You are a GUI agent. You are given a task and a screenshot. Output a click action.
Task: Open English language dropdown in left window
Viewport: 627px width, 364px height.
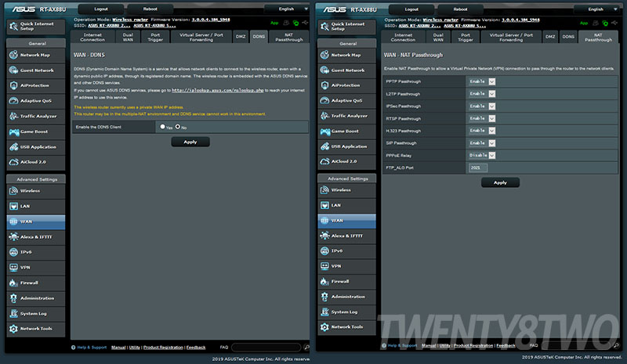pyautogui.click(x=287, y=9)
